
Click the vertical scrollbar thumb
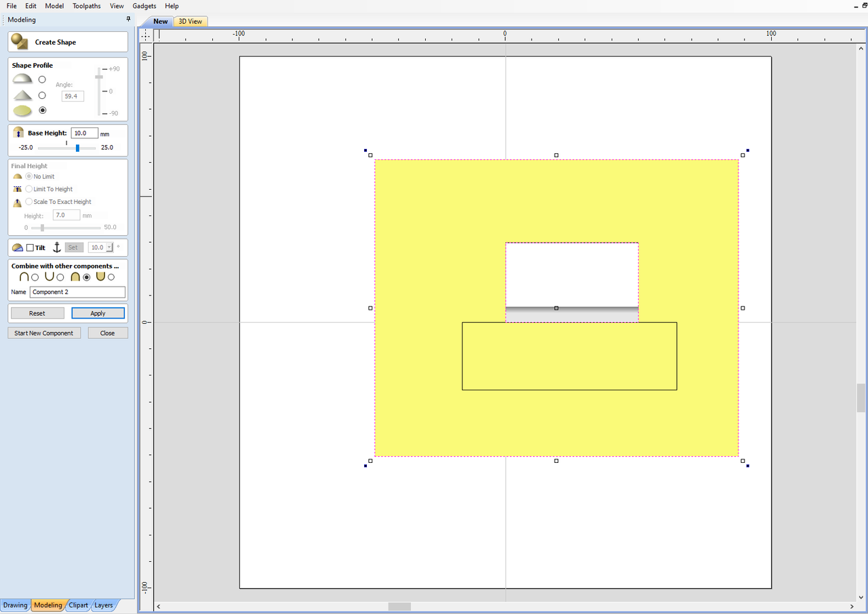(x=861, y=398)
